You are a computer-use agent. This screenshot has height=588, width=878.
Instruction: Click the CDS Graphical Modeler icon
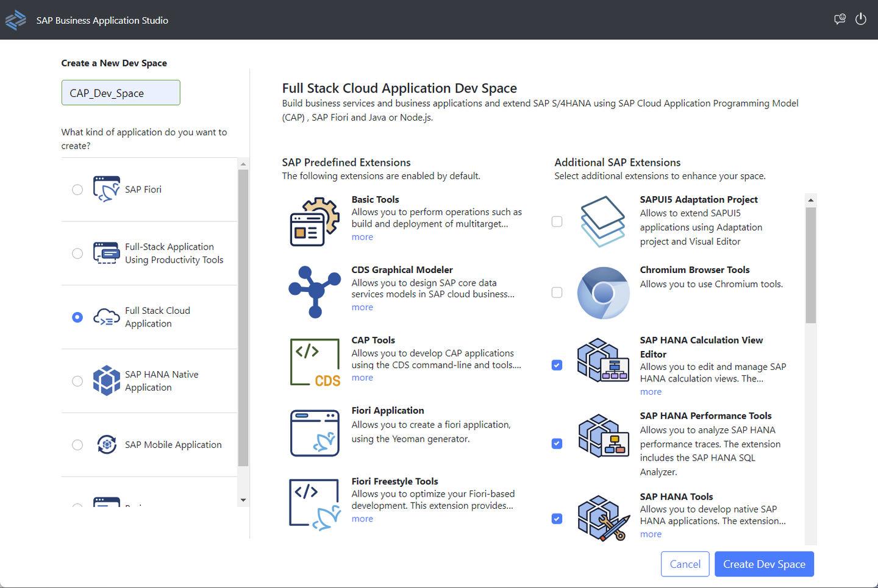tap(315, 292)
